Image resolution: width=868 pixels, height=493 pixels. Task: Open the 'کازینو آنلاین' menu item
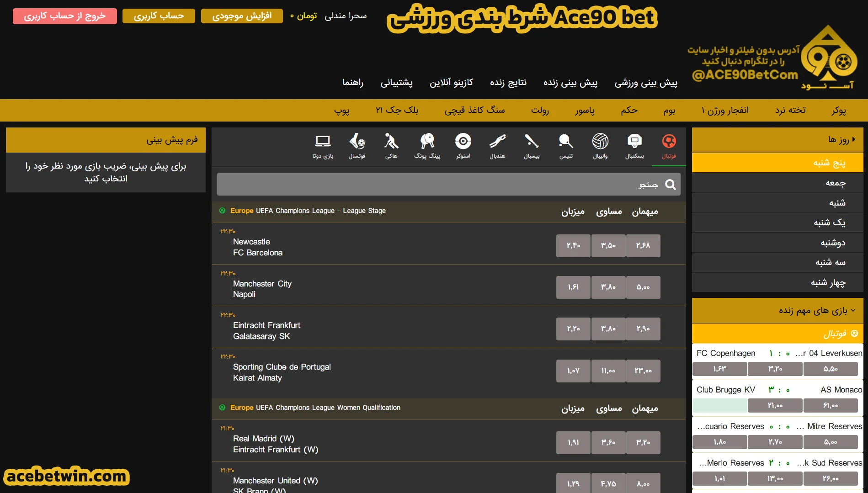point(451,83)
